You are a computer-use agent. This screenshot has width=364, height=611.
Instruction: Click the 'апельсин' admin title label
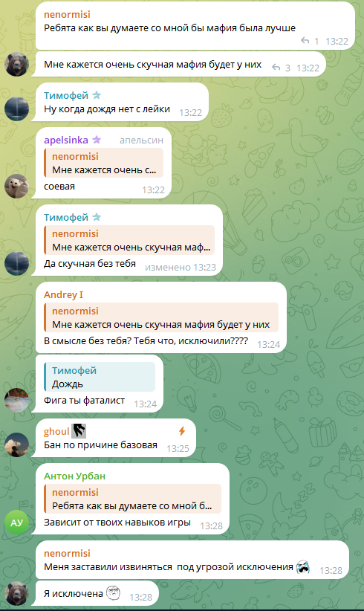pos(141,140)
